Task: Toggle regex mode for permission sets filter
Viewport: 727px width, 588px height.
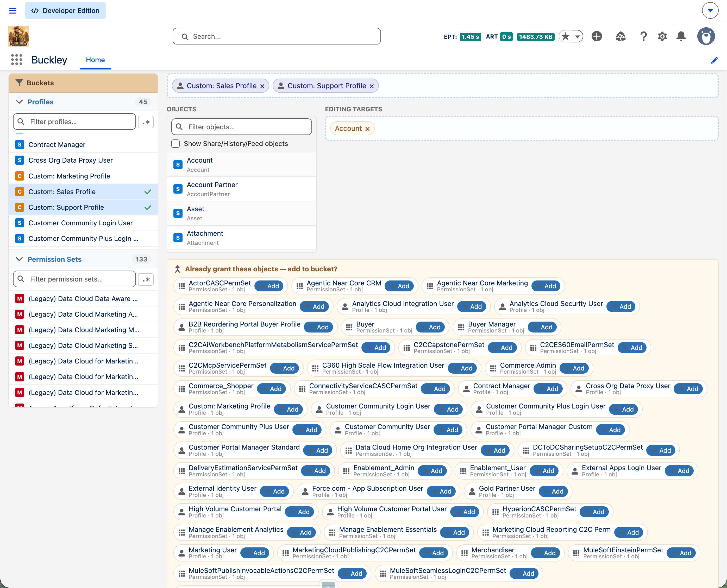Action: tap(146, 279)
